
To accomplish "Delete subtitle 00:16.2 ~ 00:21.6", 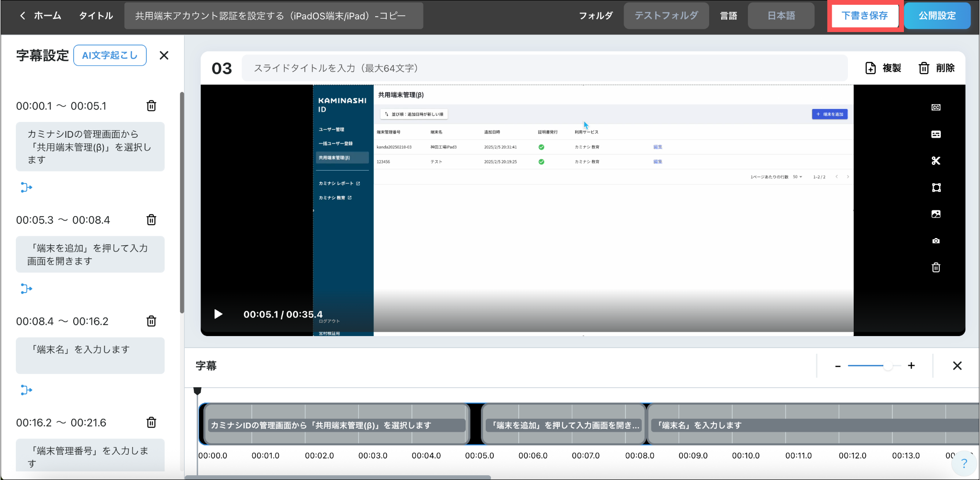I will click(151, 422).
